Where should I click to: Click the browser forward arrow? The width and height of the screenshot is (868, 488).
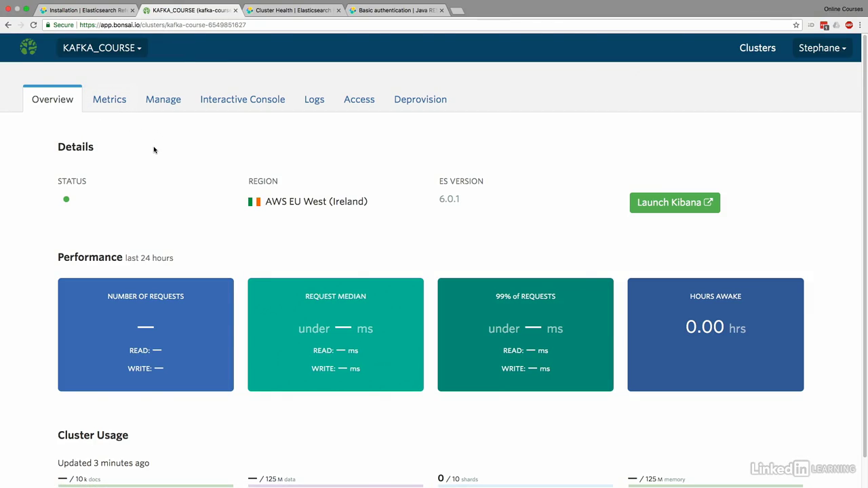[20, 25]
